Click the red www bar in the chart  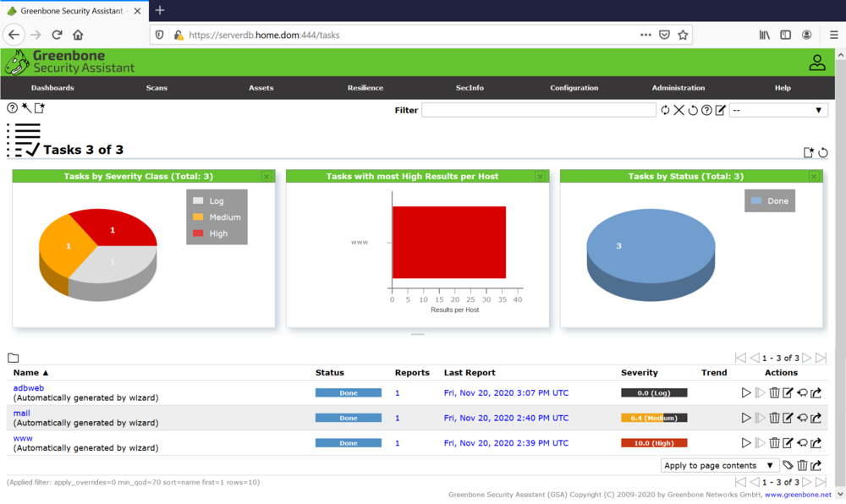[449, 242]
